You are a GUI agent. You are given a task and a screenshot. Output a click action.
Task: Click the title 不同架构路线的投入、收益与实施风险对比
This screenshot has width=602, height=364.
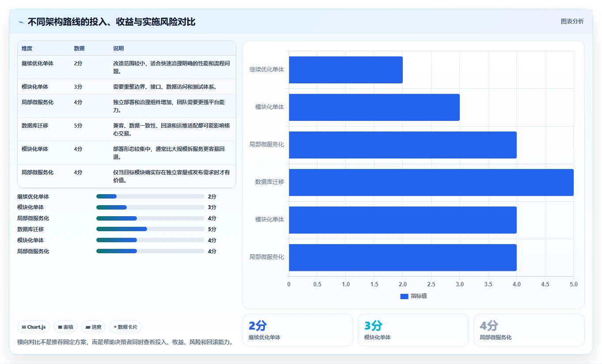tap(112, 22)
